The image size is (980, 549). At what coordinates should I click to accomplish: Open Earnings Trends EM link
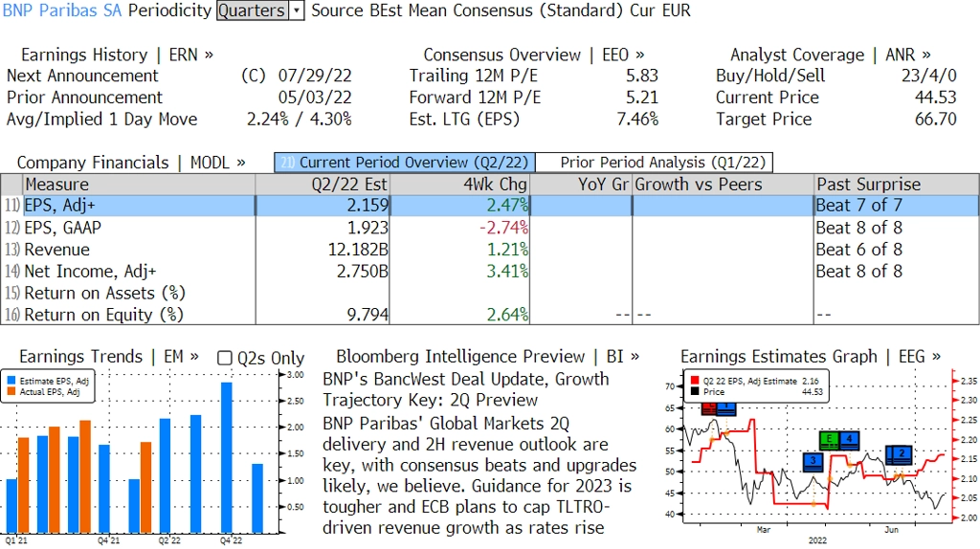coord(109,357)
